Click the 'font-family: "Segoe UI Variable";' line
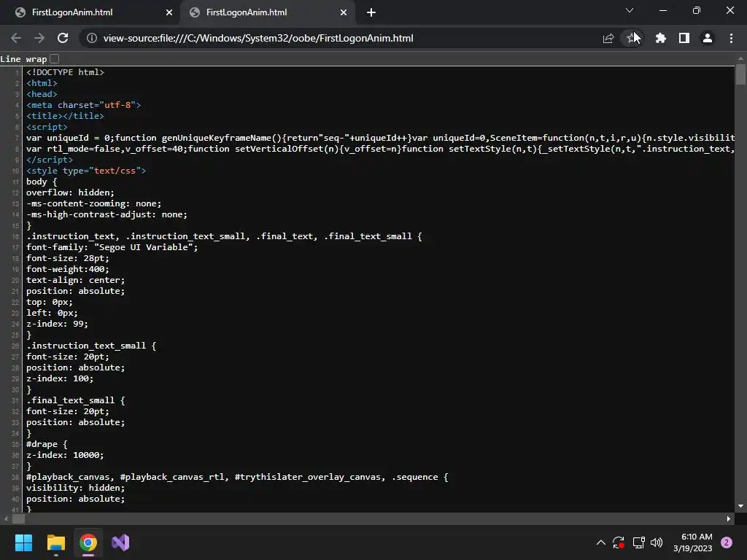 point(112,248)
